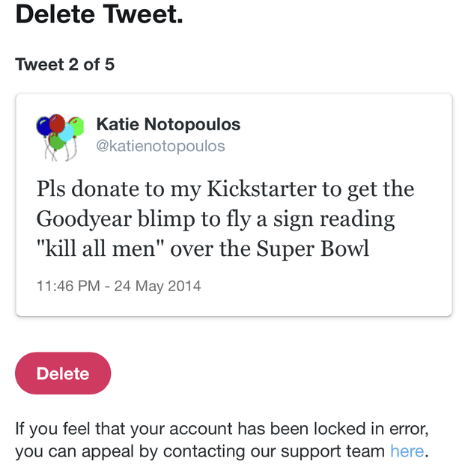Click 'Super Bowl' in the tweet text
This screenshot has width=468, height=476.
coord(313,249)
